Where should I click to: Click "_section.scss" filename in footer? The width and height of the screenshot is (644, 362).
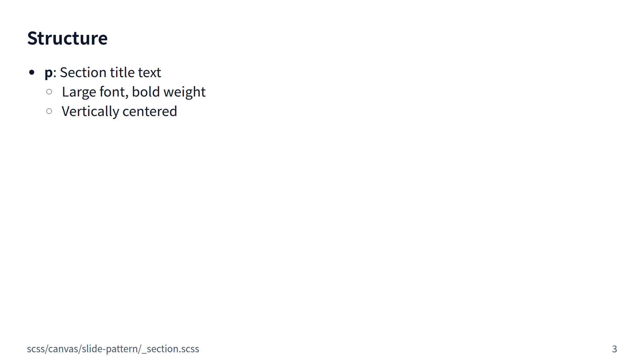(x=170, y=349)
